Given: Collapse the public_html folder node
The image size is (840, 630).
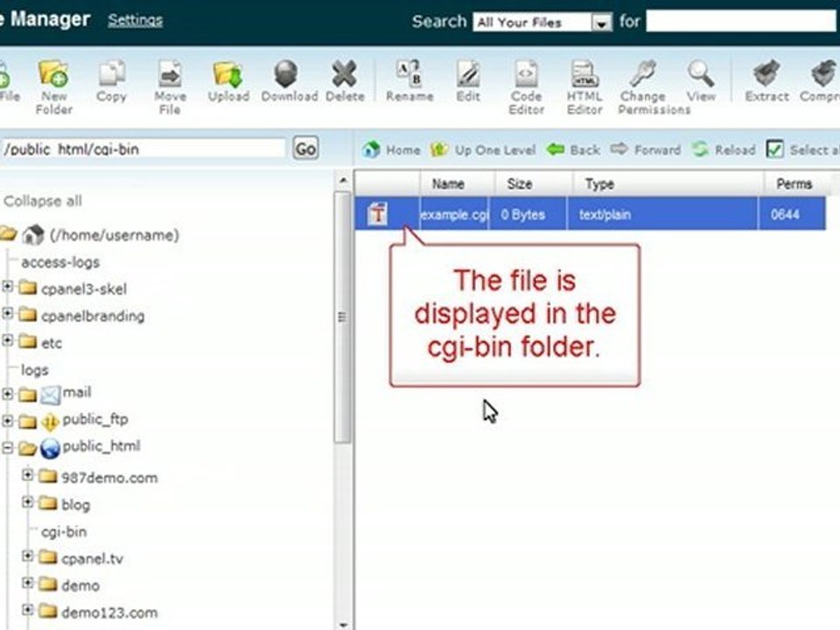Looking at the screenshot, I should [x=8, y=448].
